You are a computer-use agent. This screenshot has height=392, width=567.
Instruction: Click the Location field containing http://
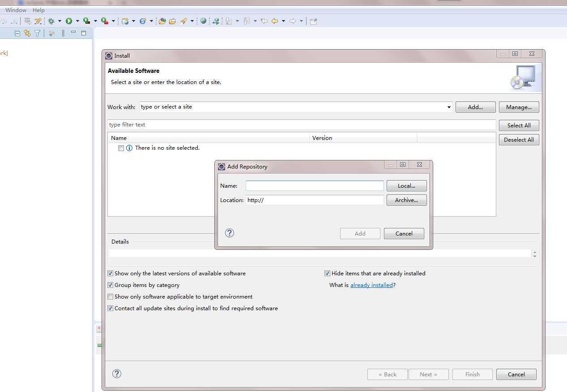point(315,200)
